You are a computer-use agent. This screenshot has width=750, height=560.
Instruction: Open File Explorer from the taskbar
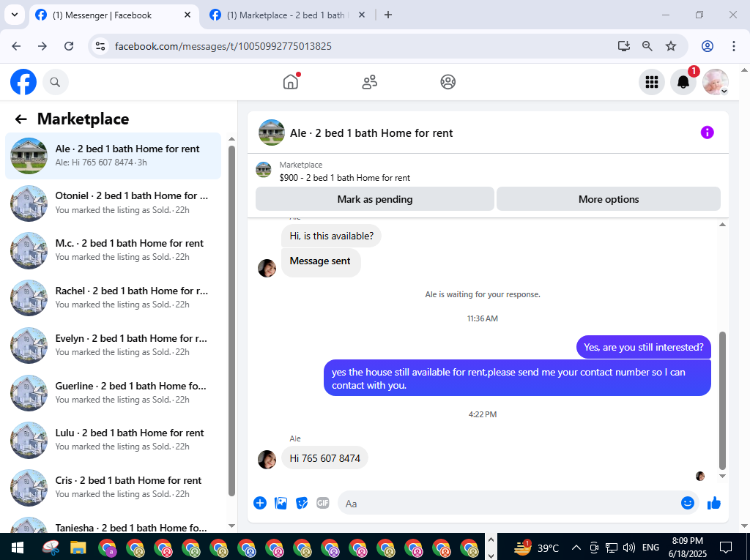point(78,548)
